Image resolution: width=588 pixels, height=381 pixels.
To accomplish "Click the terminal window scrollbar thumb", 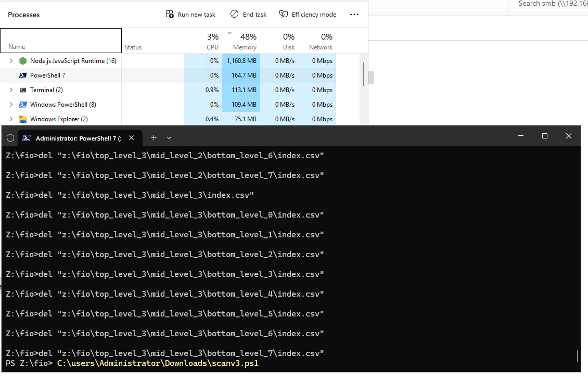I will pos(578,356).
